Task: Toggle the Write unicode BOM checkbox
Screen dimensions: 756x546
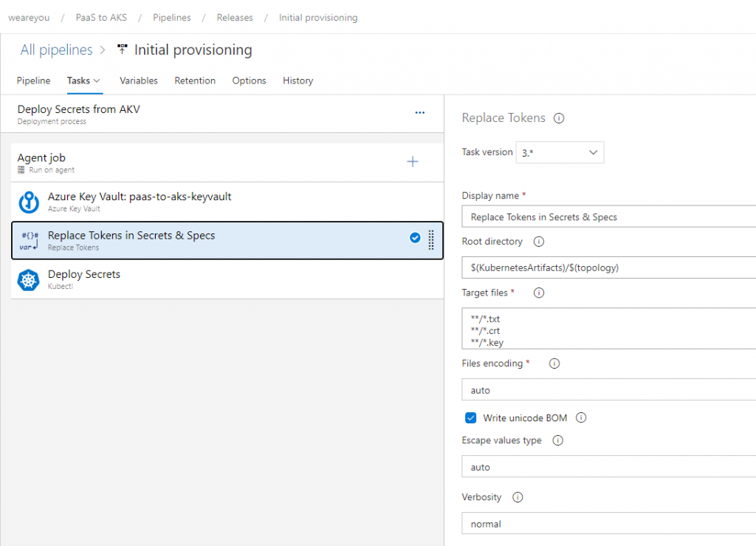Action: click(x=470, y=417)
